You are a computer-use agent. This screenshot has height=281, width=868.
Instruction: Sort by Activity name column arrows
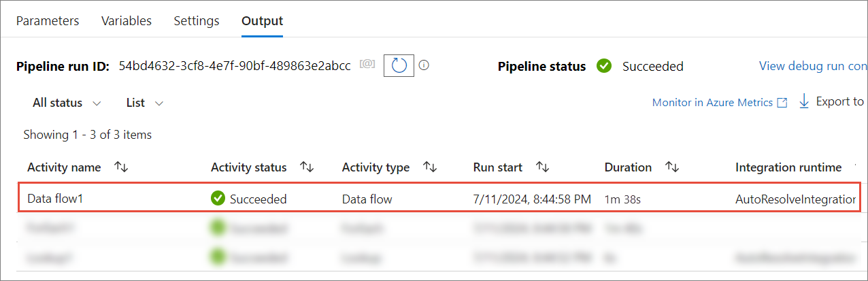(x=121, y=167)
